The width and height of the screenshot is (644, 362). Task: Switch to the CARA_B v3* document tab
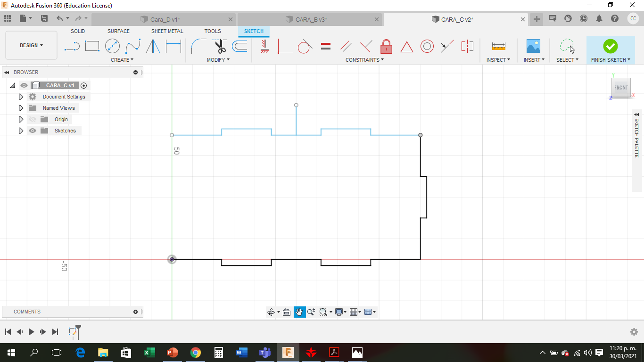point(309,19)
